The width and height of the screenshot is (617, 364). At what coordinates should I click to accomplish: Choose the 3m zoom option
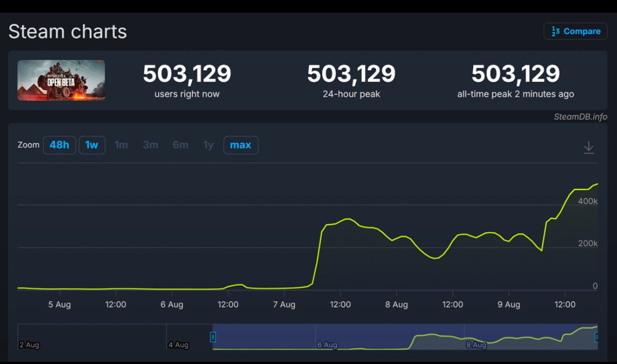click(150, 145)
